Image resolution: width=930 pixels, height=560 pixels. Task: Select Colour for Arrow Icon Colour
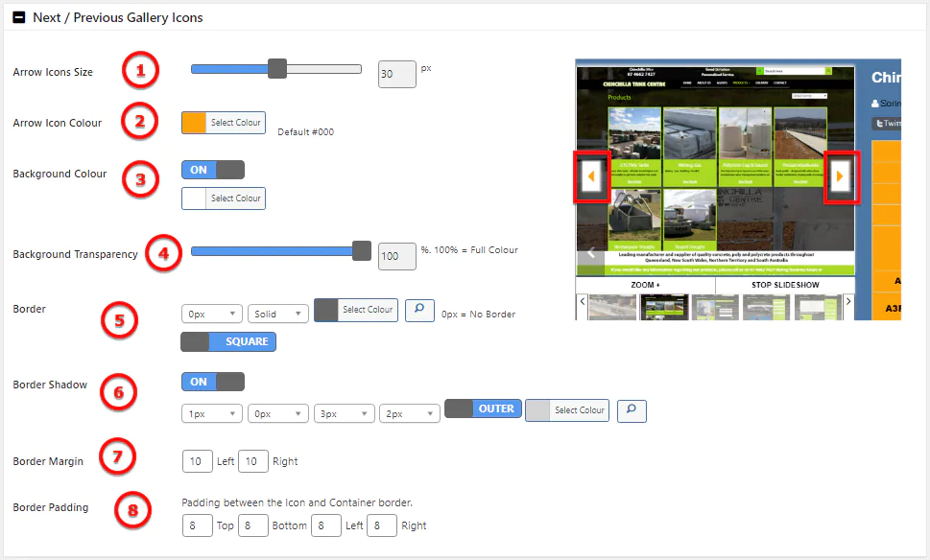point(224,123)
